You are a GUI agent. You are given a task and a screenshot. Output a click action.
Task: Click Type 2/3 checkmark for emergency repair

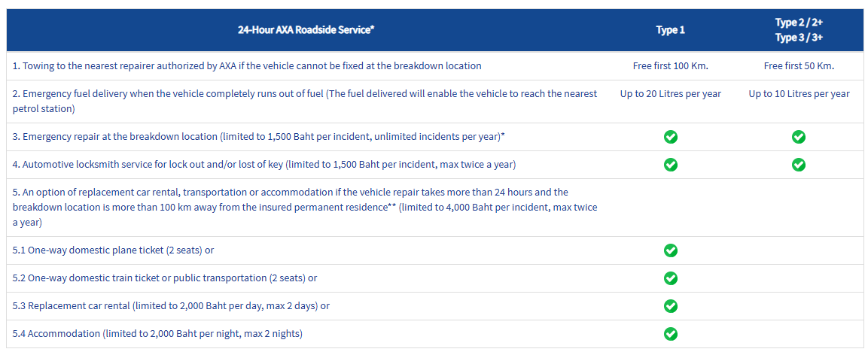799,137
